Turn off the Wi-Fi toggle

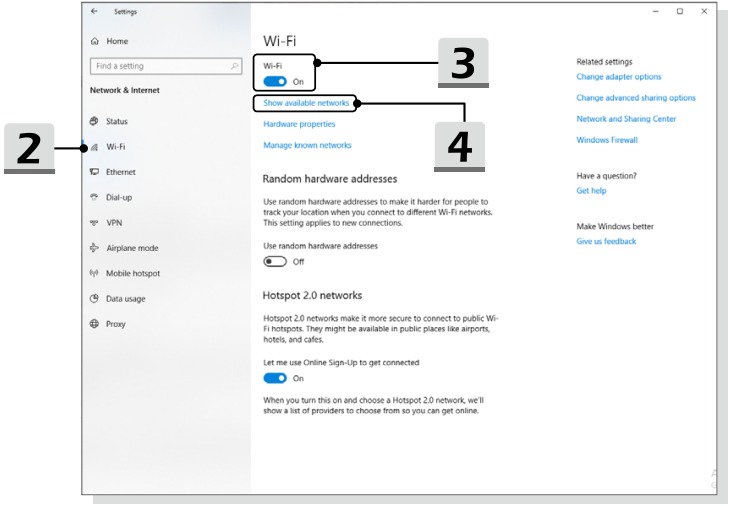coord(275,82)
